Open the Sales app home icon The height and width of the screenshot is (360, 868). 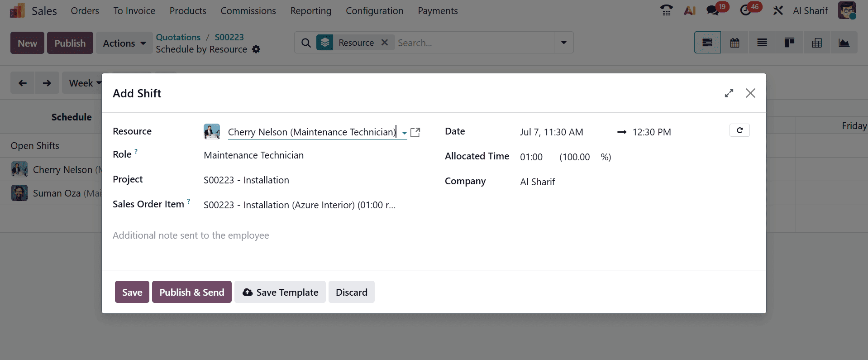click(x=17, y=10)
